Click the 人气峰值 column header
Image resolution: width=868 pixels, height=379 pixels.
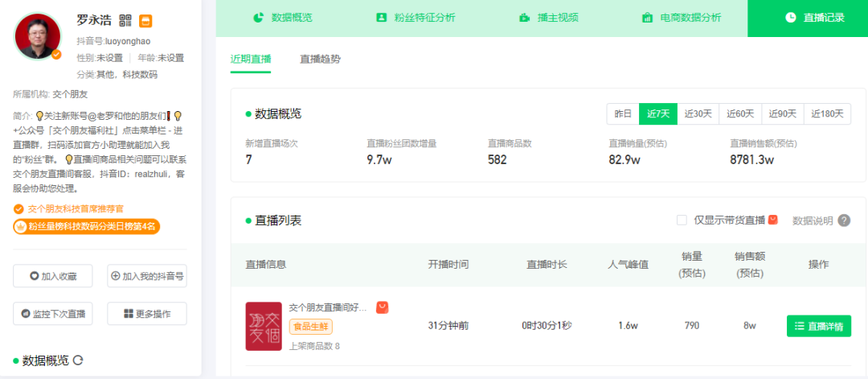point(628,264)
